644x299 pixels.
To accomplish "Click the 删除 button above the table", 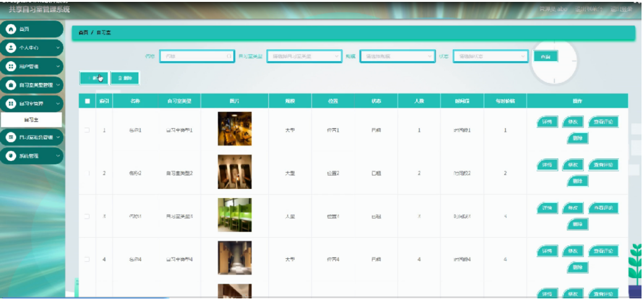I will click(x=125, y=78).
